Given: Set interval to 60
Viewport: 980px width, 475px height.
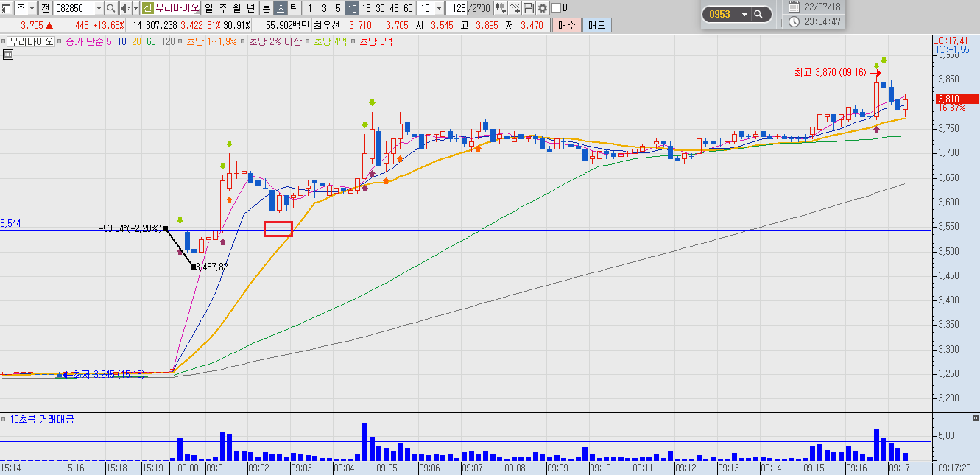Looking at the screenshot, I should coord(408,8).
